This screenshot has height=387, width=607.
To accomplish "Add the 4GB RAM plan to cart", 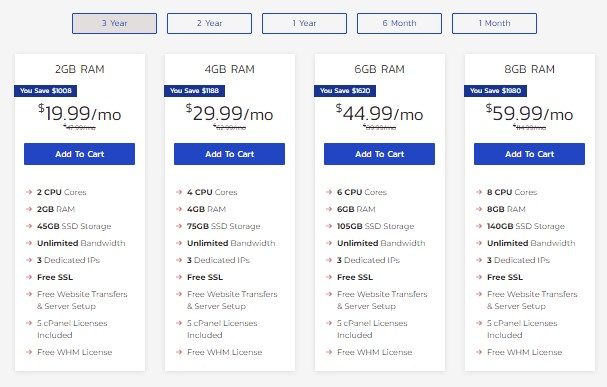I will click(230, 154).
